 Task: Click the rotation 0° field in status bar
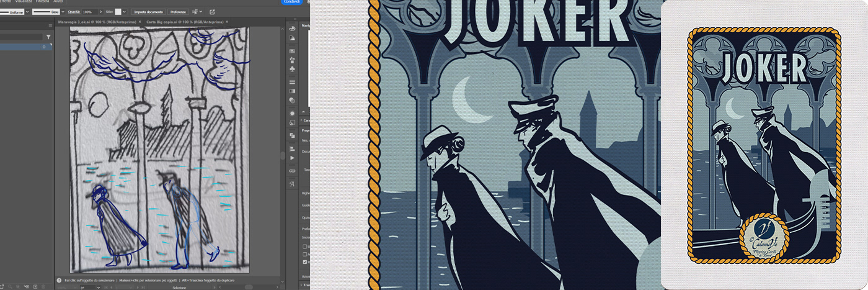pyautogui.click(x=89, y=287)
